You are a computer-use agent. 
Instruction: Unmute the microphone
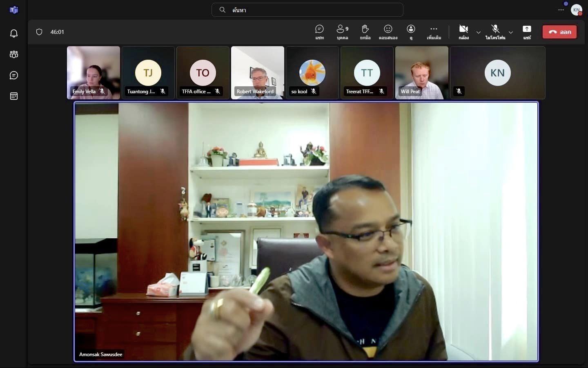tap(495, 31)
